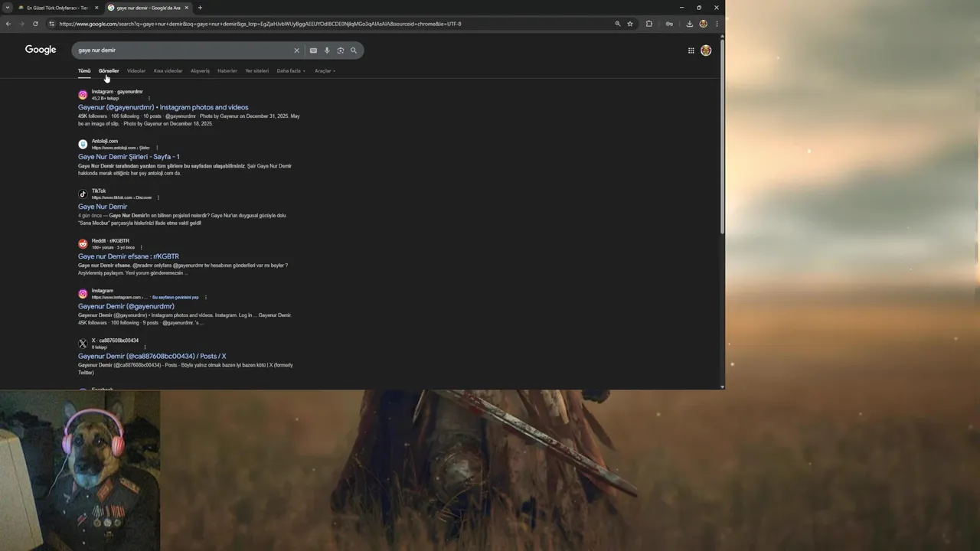Clear the Google search box with X
The image size is (980, 551).
point(297,51)
